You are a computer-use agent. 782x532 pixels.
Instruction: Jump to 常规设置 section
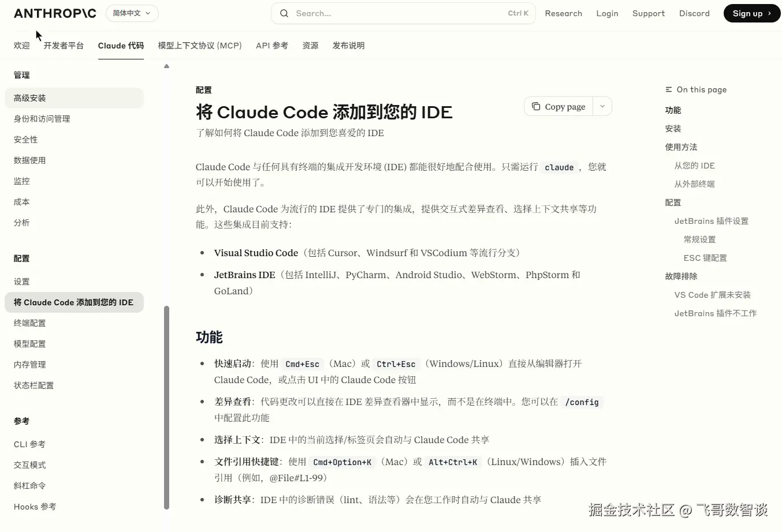(699, 239)
